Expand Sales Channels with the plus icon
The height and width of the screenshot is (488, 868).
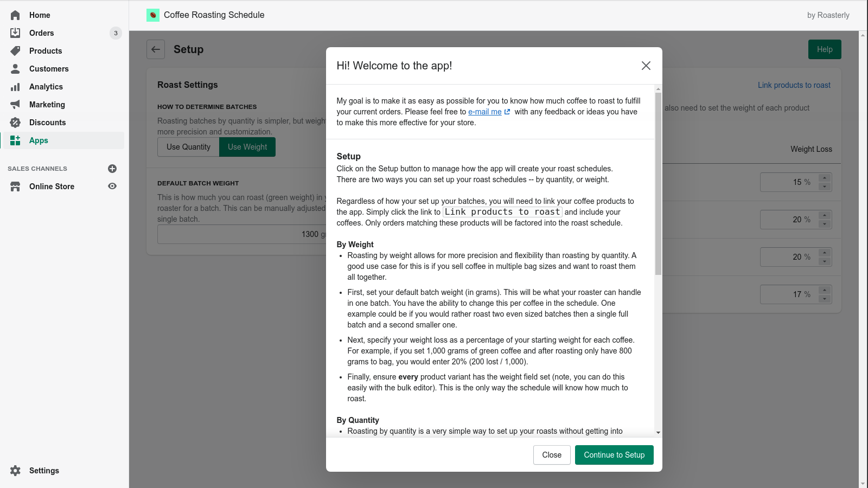(x=112, y=168)
